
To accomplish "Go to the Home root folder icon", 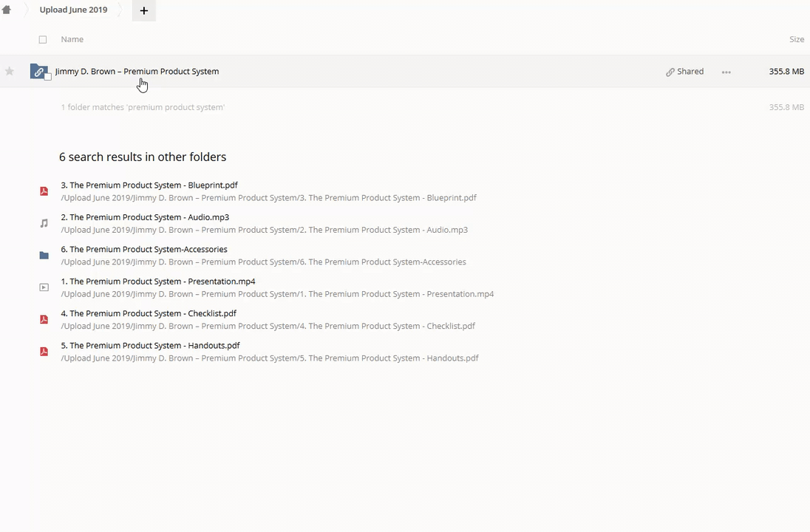I will 7,10.
